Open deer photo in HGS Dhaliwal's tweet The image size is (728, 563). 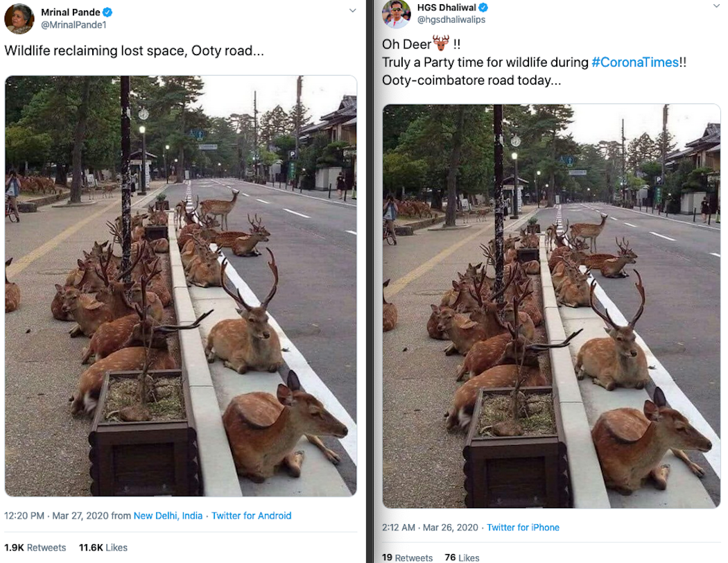551,306
